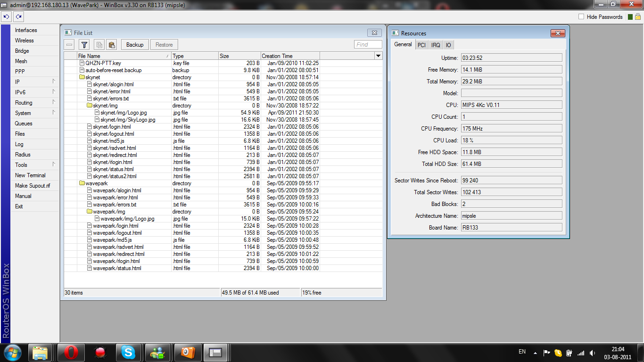The width and height of the screenshot is (644, 362).
Task: Click the file icon beside skynet/img/Logo.jpg
Action: click(97, 113)
